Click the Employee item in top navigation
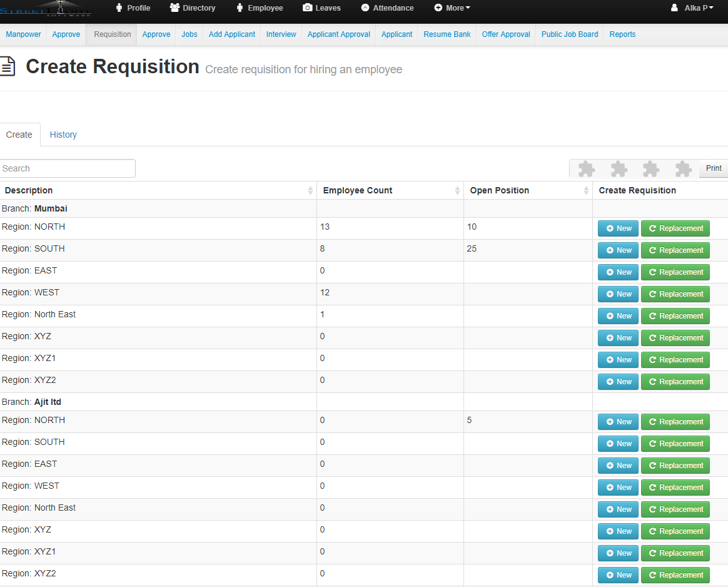 point(259,8)
